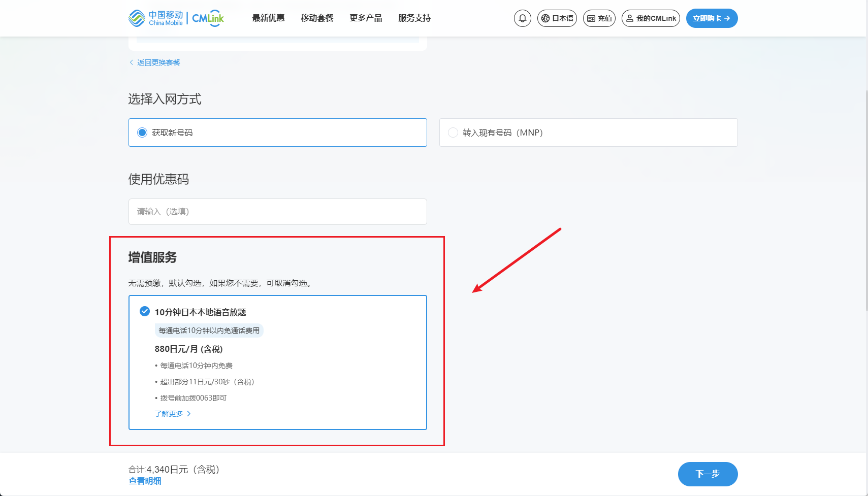
Task: Open the notification bell icon
Action: [x=522, y=18]
